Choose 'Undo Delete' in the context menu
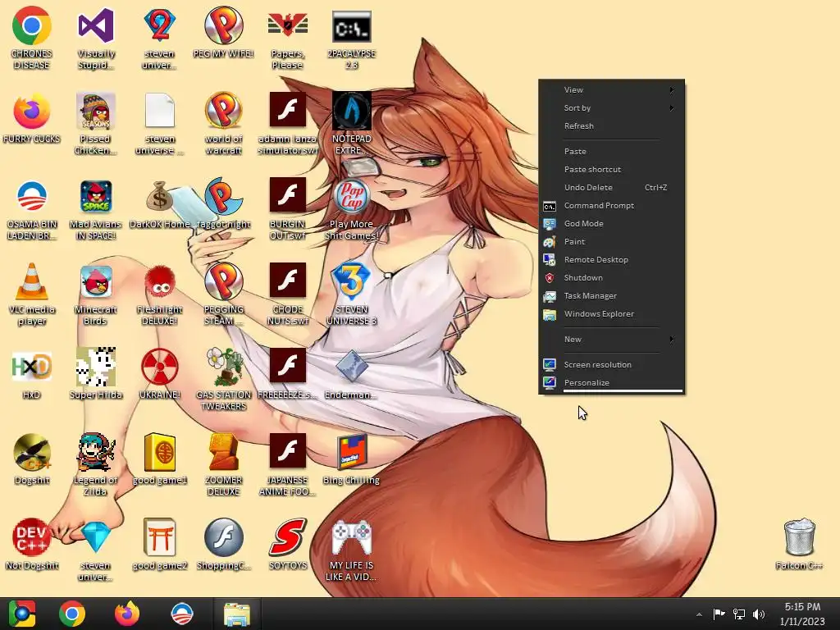The height and width of the screenshot is (630, 840). 611,188
